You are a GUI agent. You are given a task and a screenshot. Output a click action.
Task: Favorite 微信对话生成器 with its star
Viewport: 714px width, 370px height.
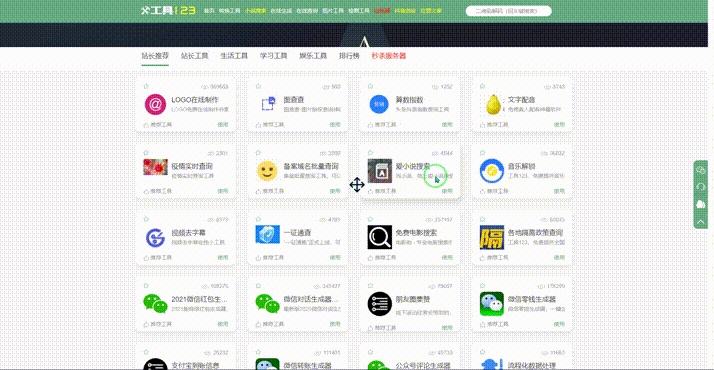(x=258, y=285)
